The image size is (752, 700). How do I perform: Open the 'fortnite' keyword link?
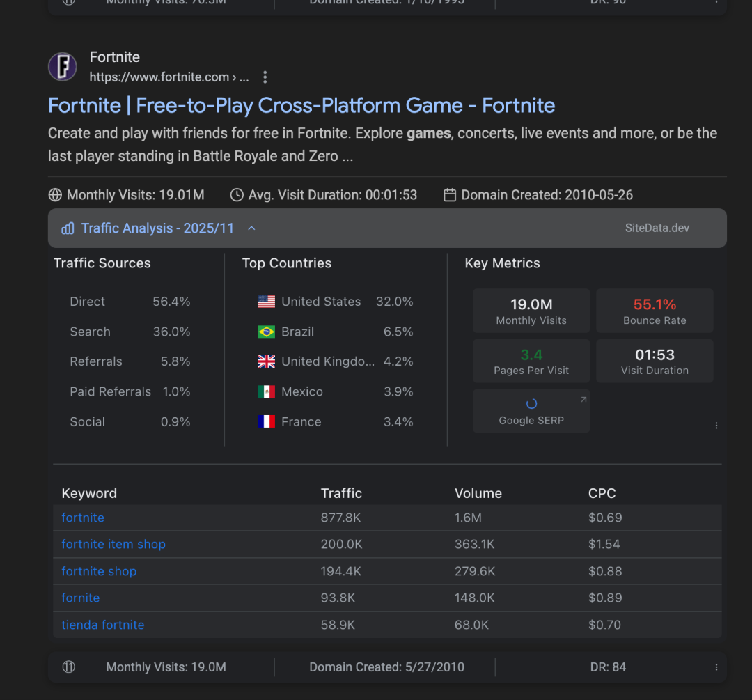coord(83,518)
